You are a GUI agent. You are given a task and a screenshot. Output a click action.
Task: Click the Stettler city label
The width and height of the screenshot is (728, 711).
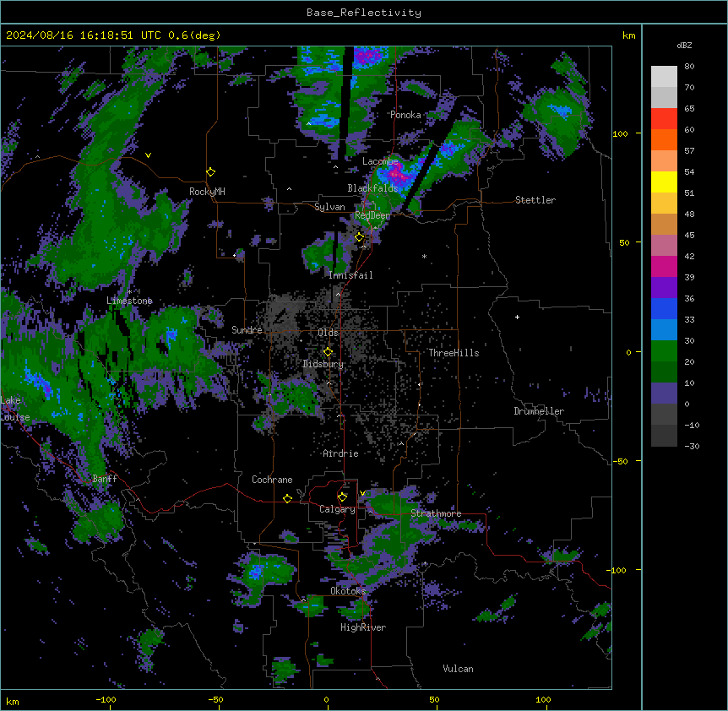pos(535,200)
